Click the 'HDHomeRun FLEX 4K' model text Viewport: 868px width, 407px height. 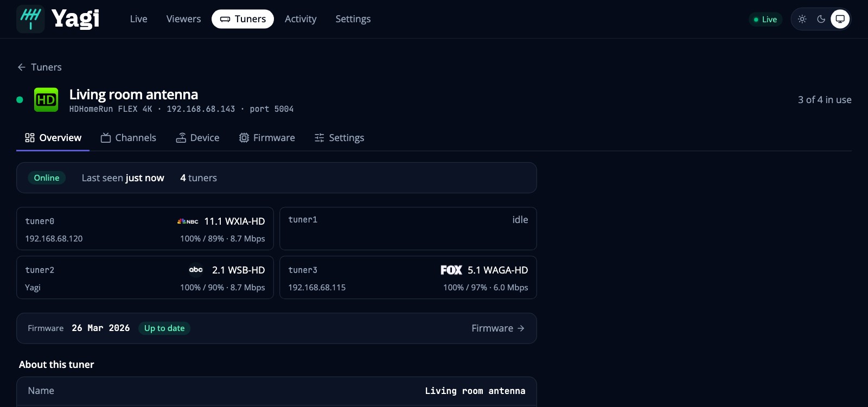click(111, 109)
